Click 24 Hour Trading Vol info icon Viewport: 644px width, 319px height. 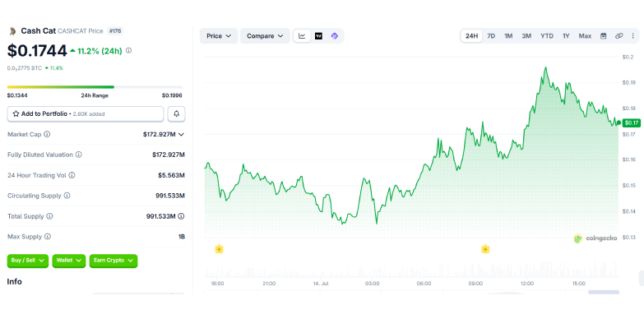point(72,175)
